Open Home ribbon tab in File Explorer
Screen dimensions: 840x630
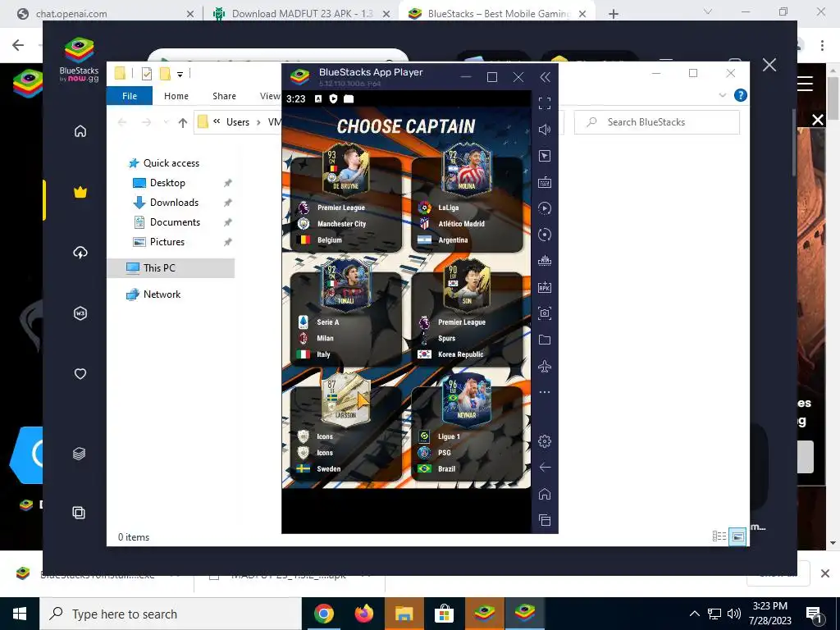[x=176, y=96]
